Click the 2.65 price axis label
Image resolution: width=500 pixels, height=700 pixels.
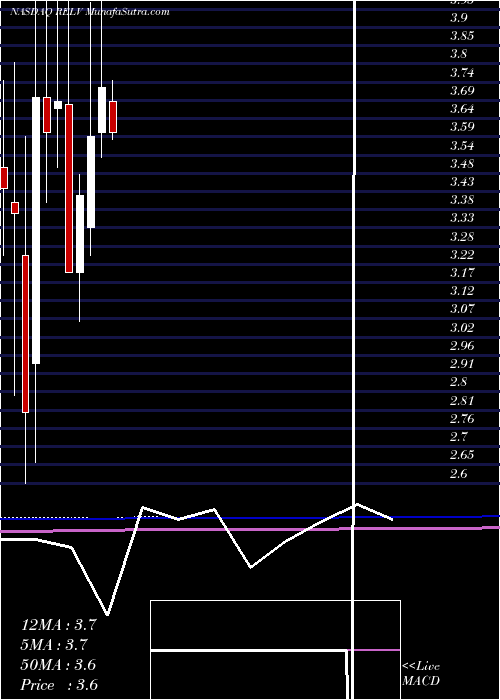pyautogui.click(x=462, y=455)
